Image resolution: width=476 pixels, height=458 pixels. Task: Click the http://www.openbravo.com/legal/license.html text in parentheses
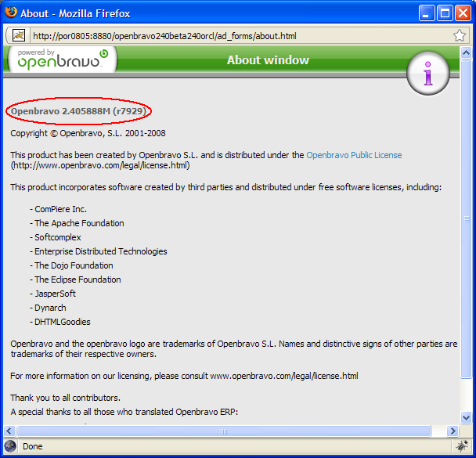tap(100, 166)
